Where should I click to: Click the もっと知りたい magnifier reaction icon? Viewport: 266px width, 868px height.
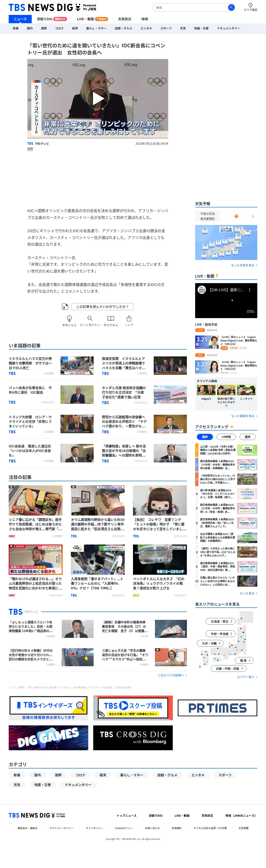coord(90,319)
